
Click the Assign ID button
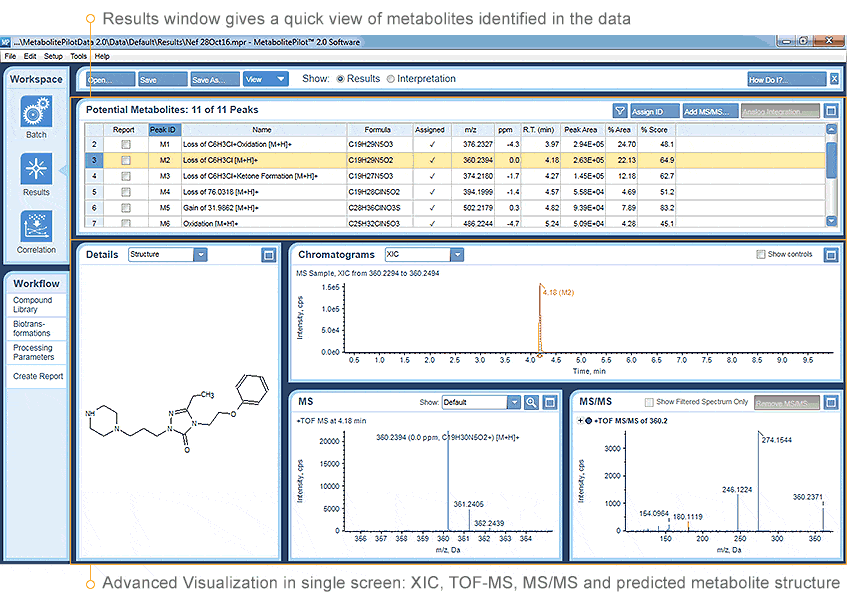[654, 111]
